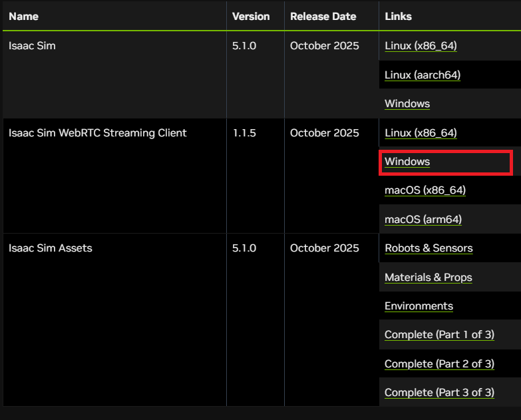Viewport: 521px width, 420px height.
Task: Select Isaac Sim WebRTC Streaming Client name
Action: [x=98, y=133]
